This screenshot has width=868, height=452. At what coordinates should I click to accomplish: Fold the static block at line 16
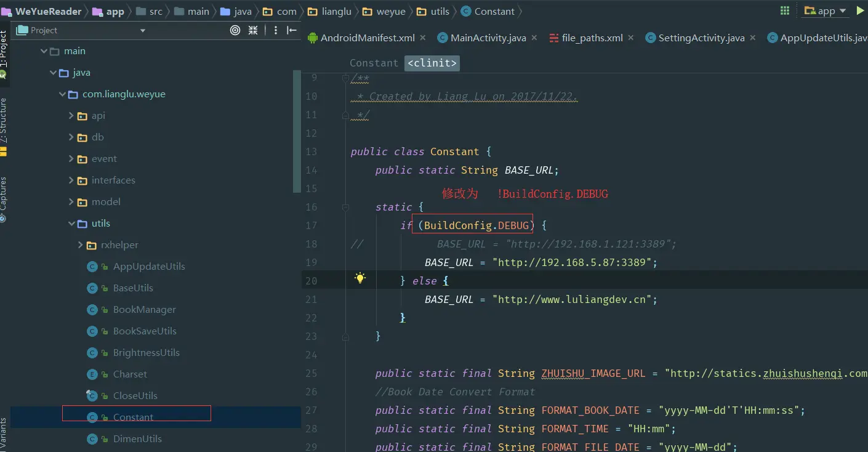point(345,208)
